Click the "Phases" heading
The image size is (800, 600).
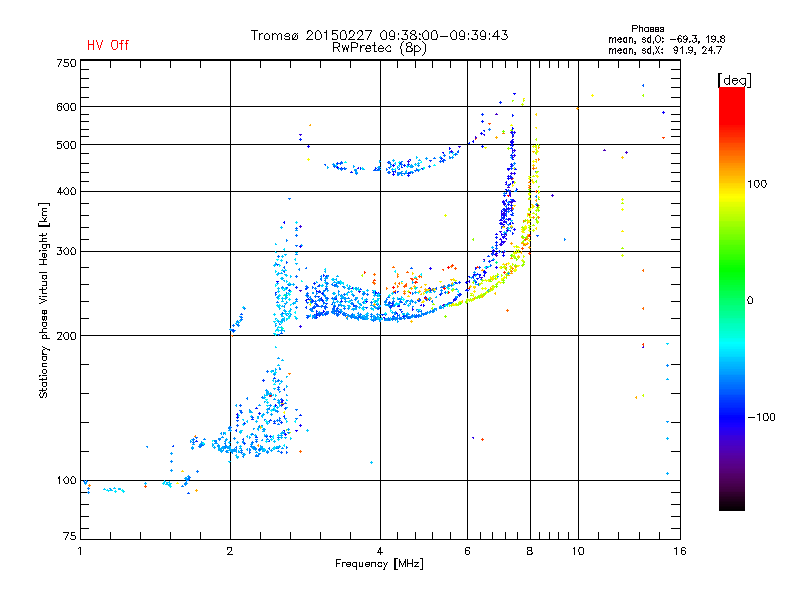(x=647, y=29)
